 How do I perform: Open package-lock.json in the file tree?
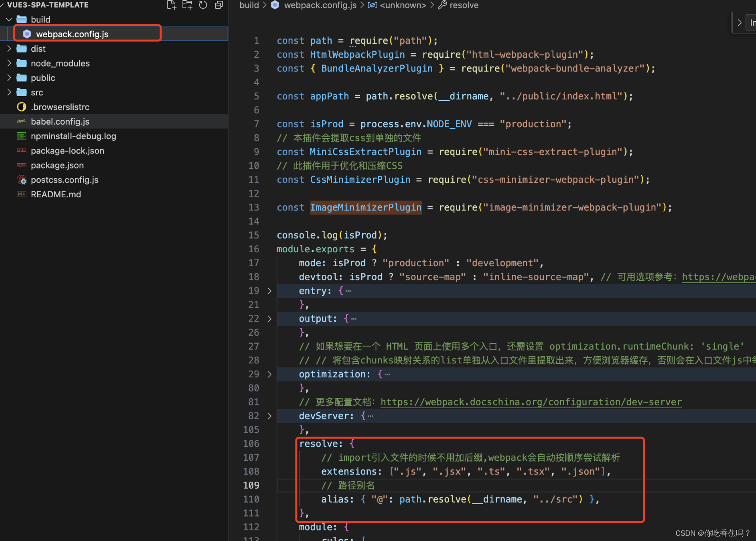68,151
